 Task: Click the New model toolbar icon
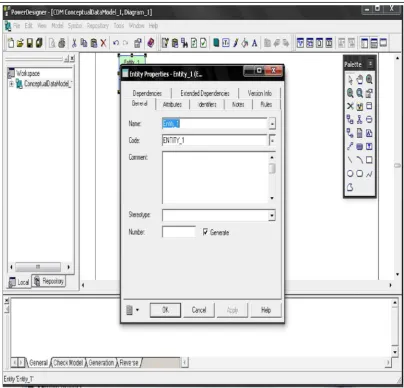pos(11,43)
